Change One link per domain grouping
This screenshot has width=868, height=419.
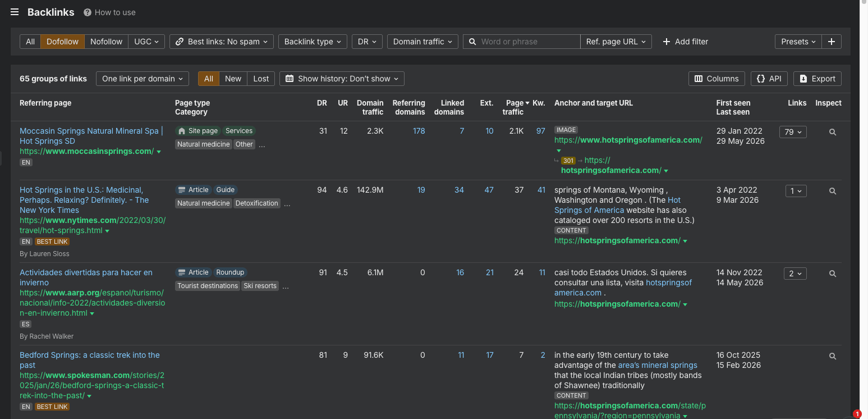coord(143,79)
